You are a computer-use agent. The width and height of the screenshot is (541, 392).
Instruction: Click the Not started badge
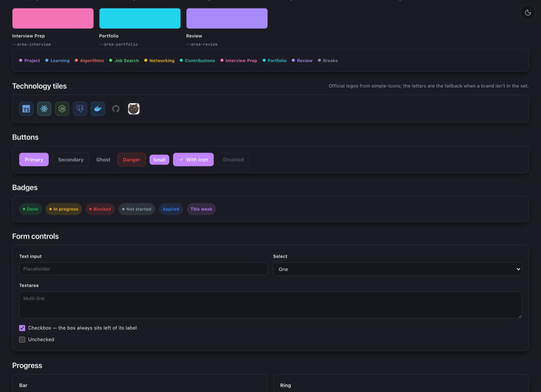(137, 209)
